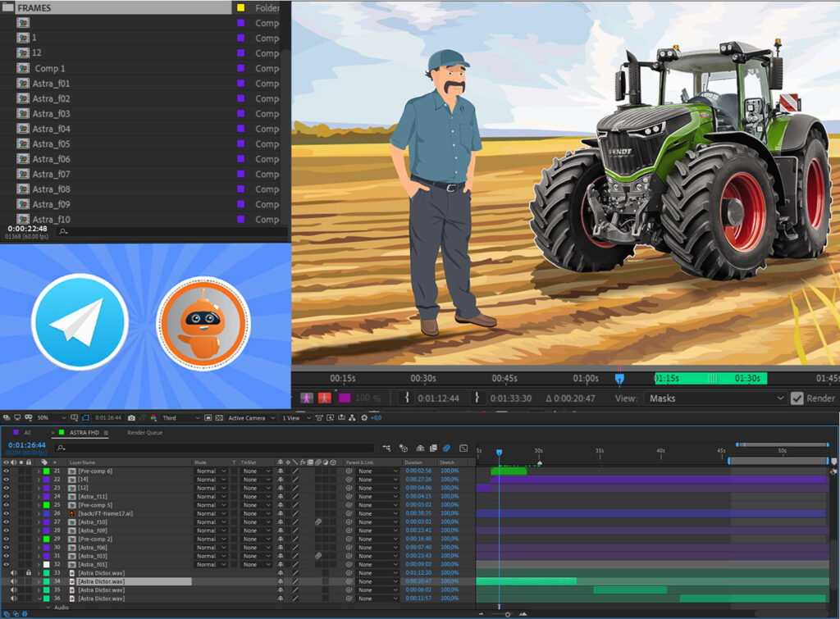The height and width of the screenshot is (619, 840).
Task: Select the ASTRA FHD timeline tab
Action: pyautogui.click(x=84, y=433)
